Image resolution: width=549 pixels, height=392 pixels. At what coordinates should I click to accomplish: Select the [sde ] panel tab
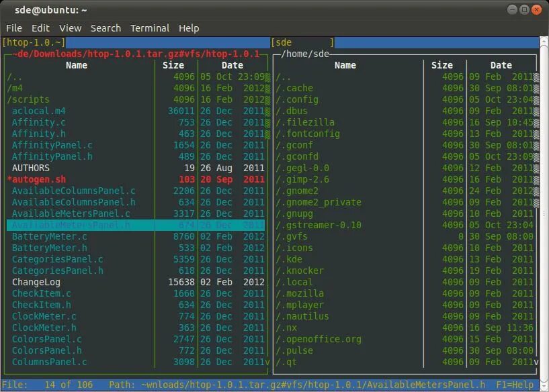pos(302,42)
